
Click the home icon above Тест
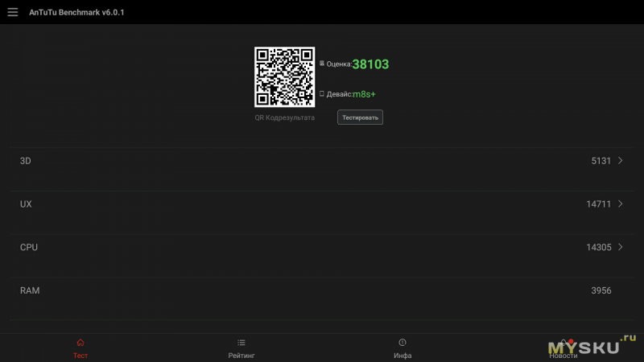[80, 343]
